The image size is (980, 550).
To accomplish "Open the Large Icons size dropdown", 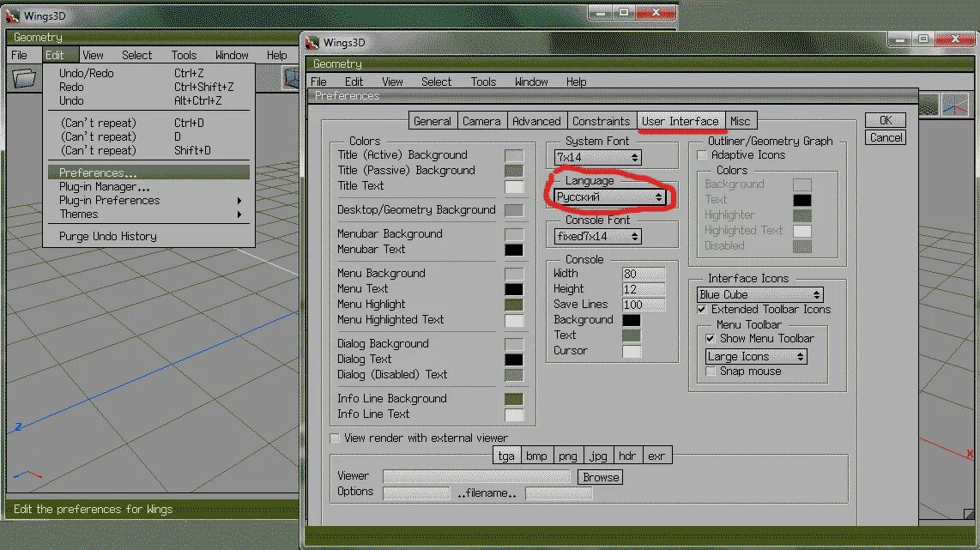I will 756,356.
